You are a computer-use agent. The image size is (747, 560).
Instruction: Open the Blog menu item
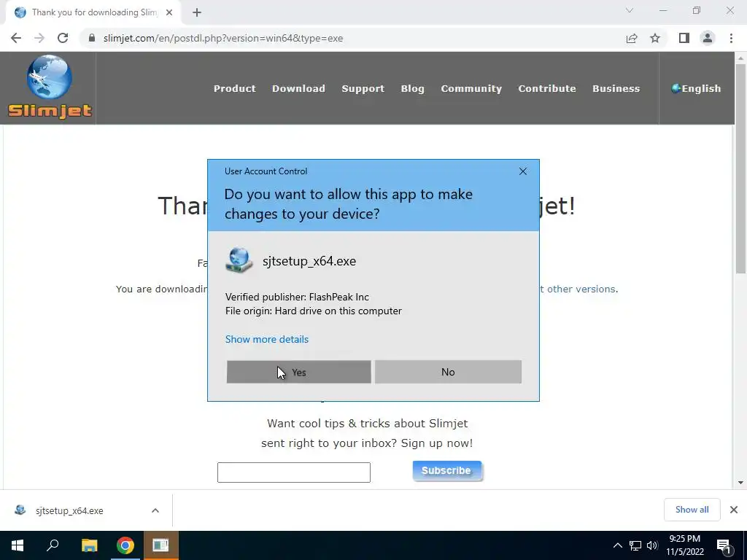pyautogui.click(x=413, y=88)
